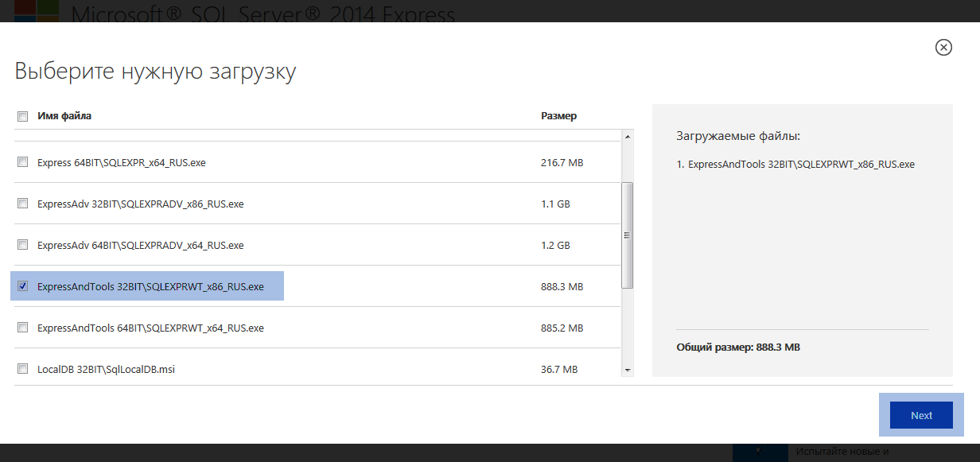Check ExpressAdv 64BIT SQLEXPRADV_x64_RUS.exe checkbox
Screen dimensions: 980x462
[x=22, y=245]
